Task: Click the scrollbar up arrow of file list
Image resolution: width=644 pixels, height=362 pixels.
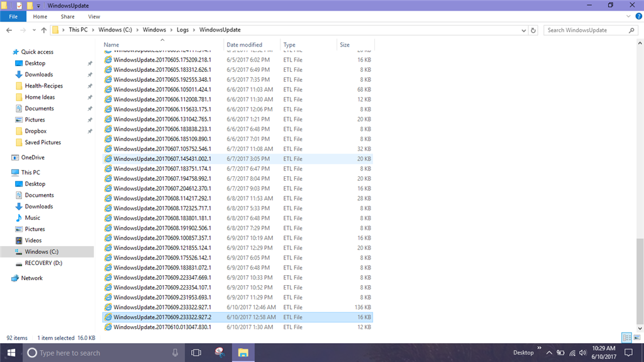Action: (640, 43)
